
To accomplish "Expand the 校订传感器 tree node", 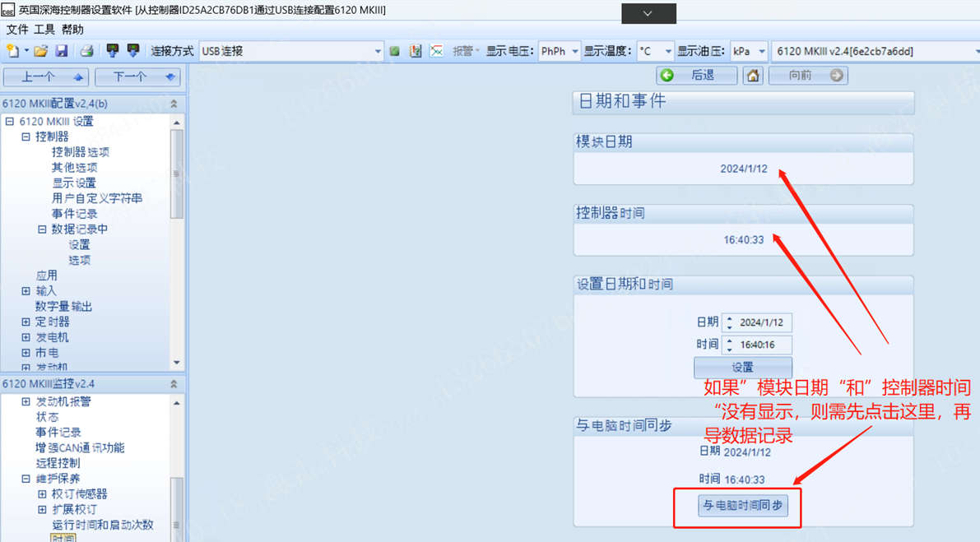I will point(42,494).
